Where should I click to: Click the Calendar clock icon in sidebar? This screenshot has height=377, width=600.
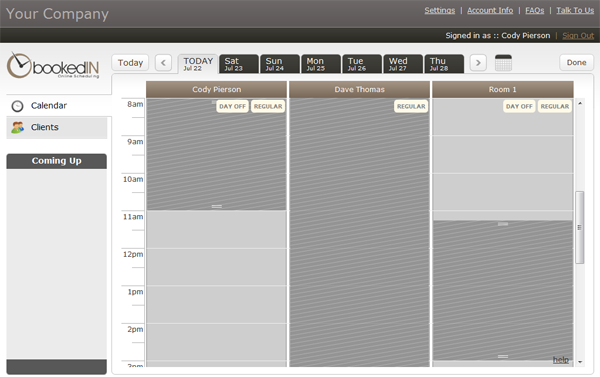18,106
